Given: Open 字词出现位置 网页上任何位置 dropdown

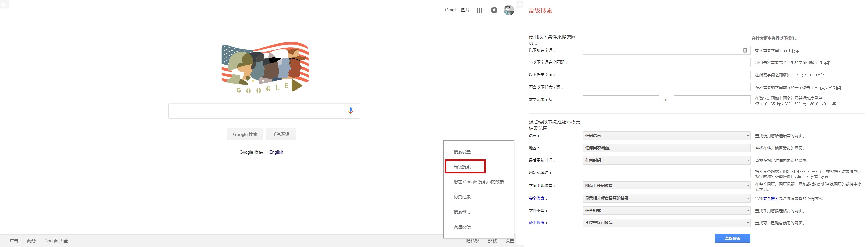Looking at the screenshot, I should [x=666, y=186].
